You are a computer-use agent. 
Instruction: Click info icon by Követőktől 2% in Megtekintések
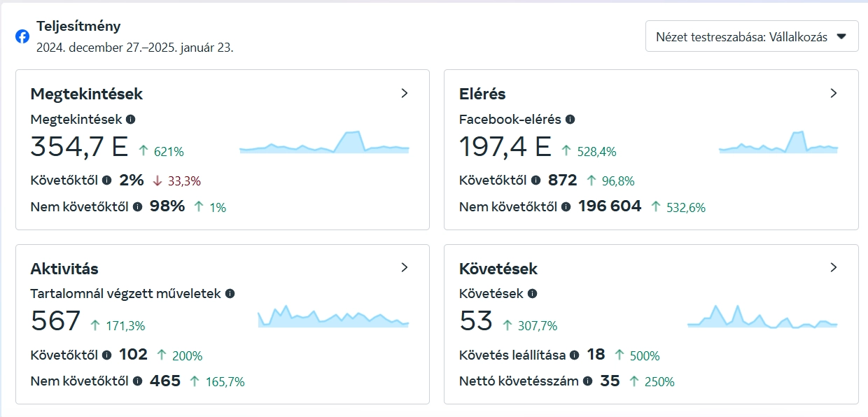tap(106, 180)
